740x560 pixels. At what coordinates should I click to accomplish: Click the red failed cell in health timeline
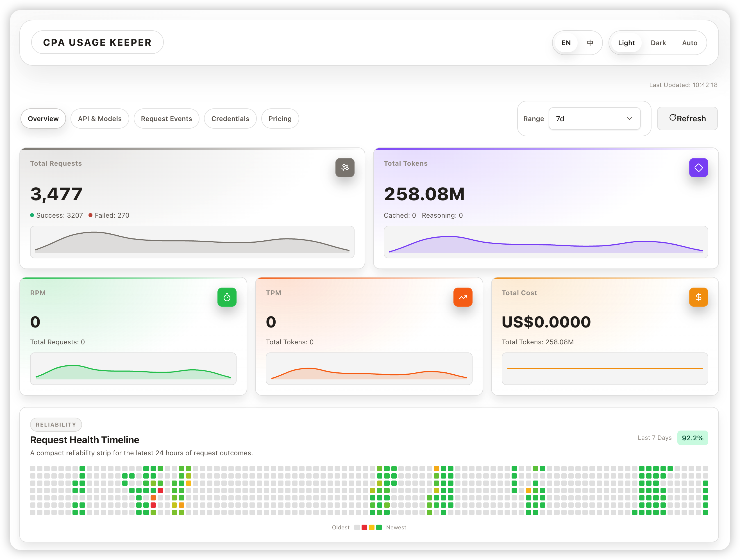pyautogui.click(x=160, y=490)
